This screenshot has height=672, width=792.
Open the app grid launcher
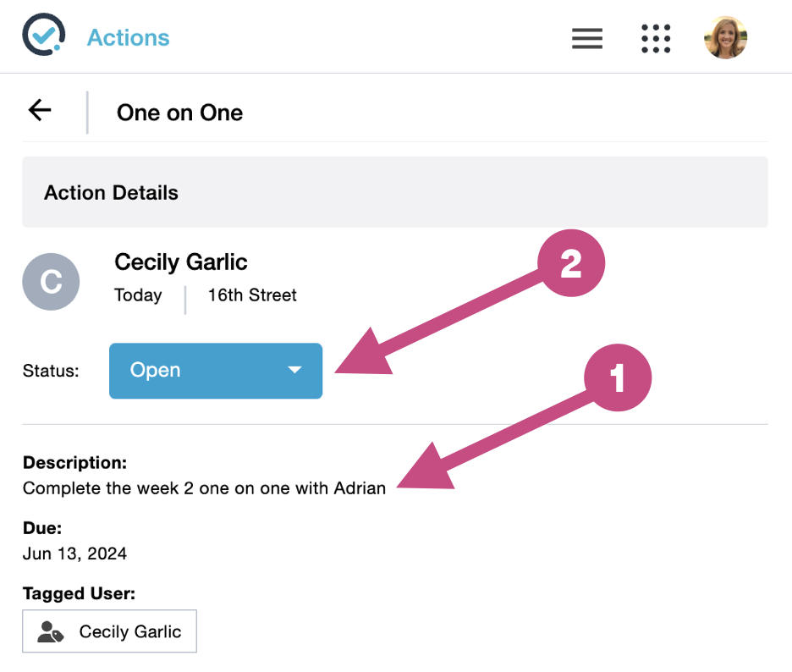pyautogui.click(x=656, y=38)
